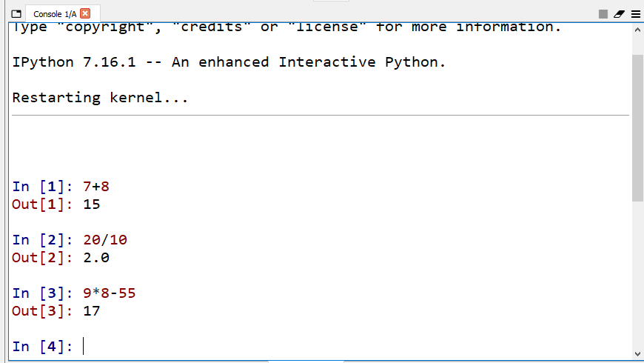Click the Out[2] result 2.0

pyautogui.click(x=96, y=258)
